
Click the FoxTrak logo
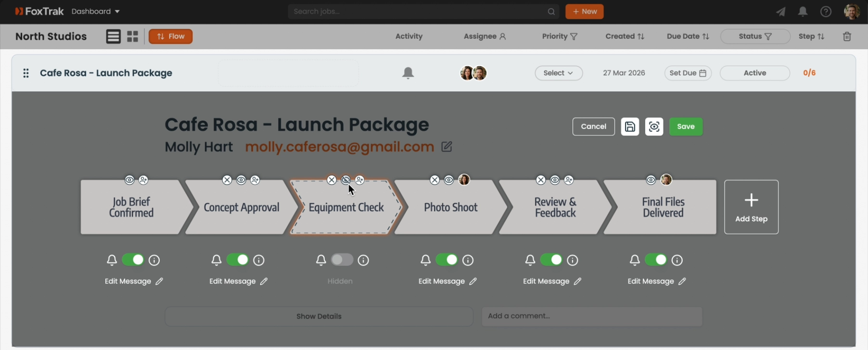39,12
